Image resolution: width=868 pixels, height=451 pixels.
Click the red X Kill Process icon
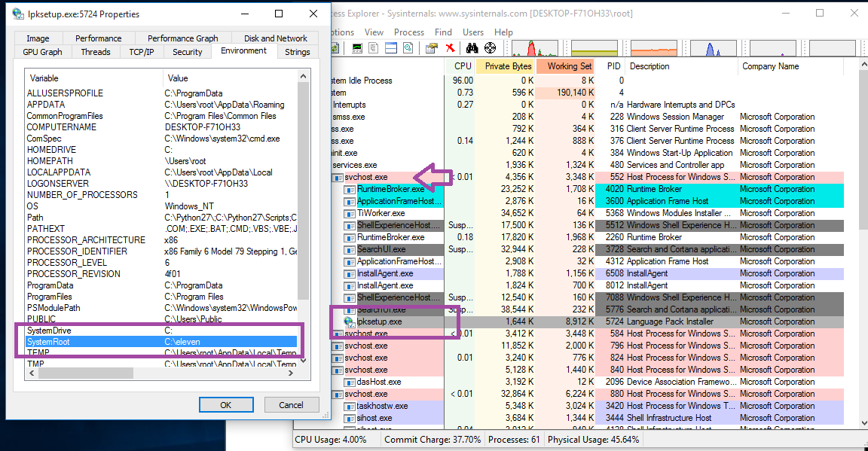[450, 48]
